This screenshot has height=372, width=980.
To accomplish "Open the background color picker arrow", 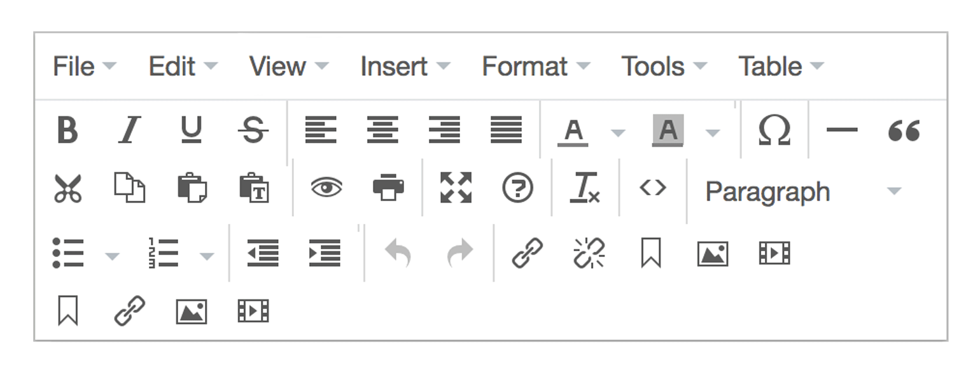I will pos(713,133).
